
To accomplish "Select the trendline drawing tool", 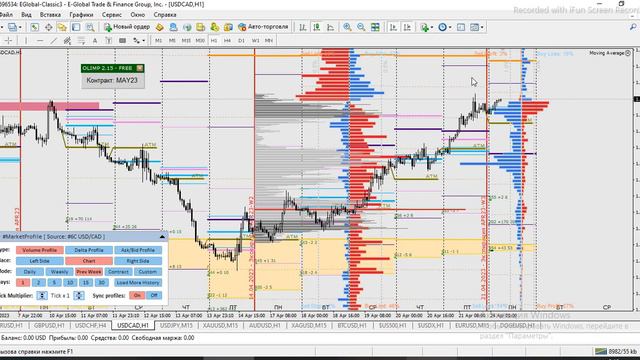I will pyautogui.click(x=53, y=40).
